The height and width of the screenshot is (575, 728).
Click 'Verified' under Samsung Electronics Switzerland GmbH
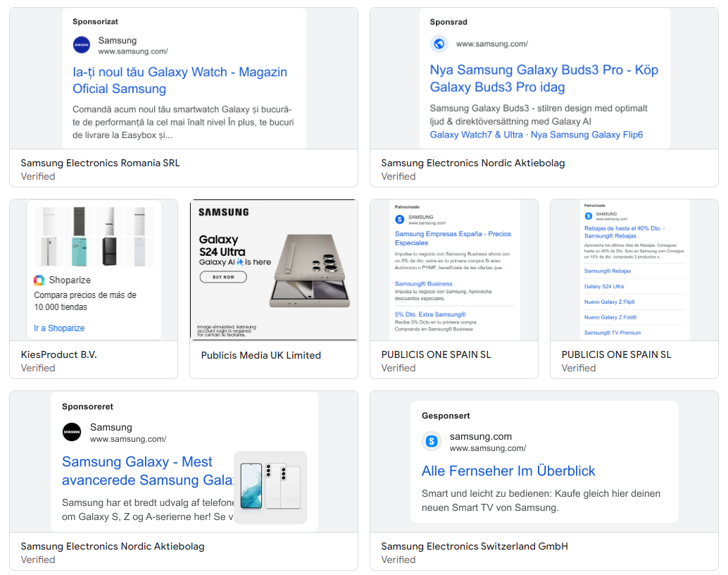click(398, 559)
